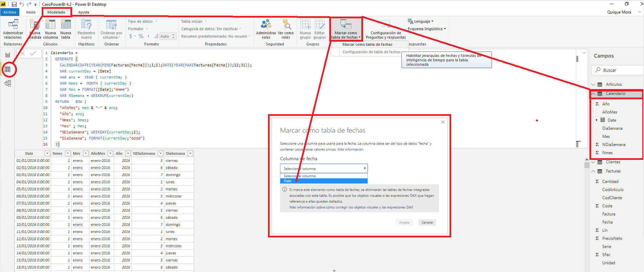Switch to Model view in left sidebar
Image resolution: width=644 pixels, height=272 pixels.
[x=8, y=83]
